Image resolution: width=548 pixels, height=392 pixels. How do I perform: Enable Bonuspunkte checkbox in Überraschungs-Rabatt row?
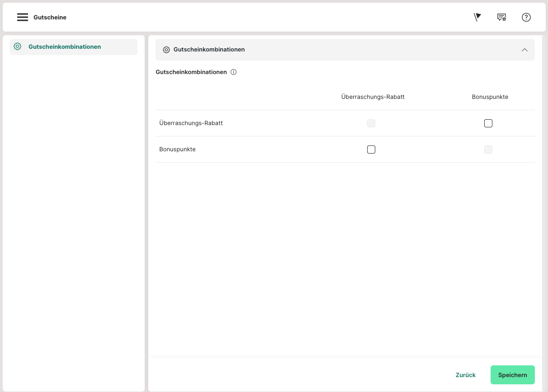click(x=488, y=123)
